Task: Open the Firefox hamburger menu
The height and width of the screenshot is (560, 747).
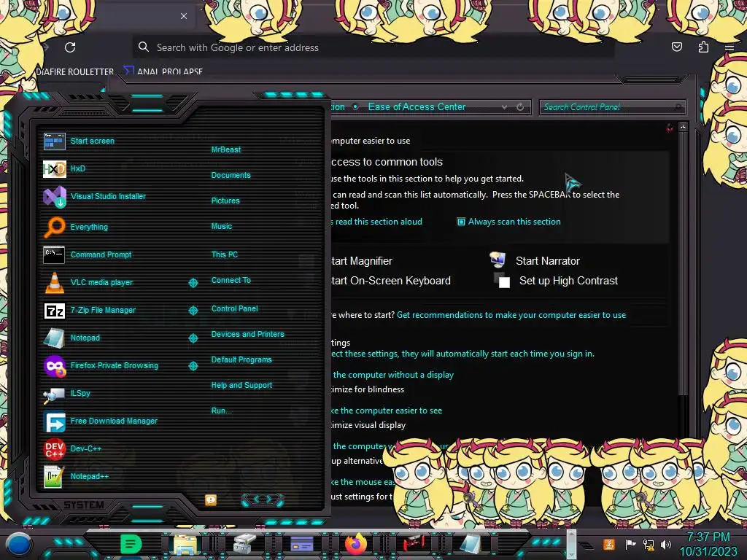Action: [729, 47]
